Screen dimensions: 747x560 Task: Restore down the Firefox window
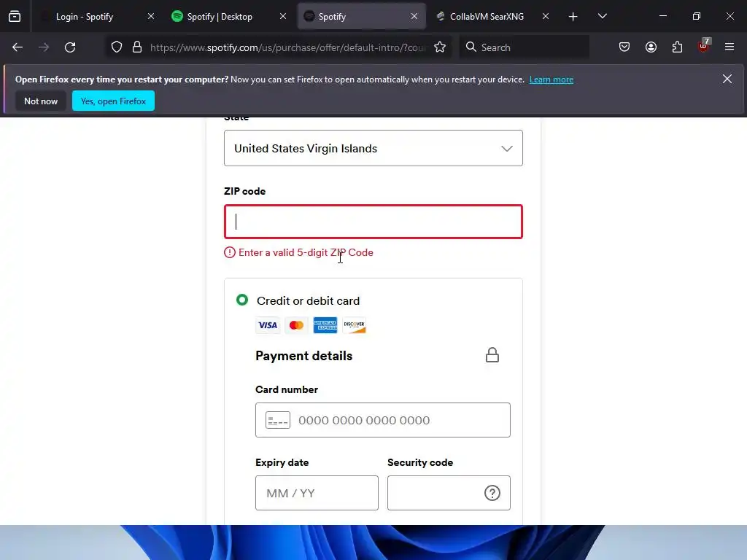pyautogui.click(x=697, y=16)
